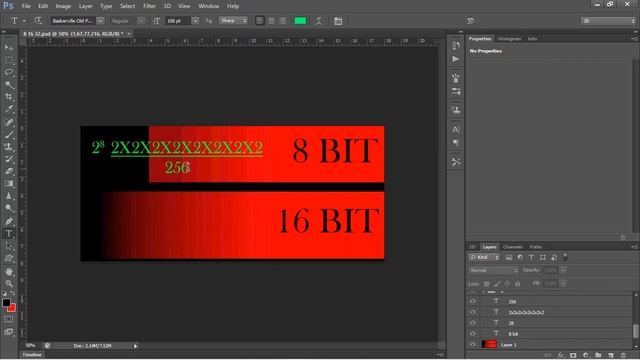Hide the 2x2x2x2x2x2x2x2 text layer
Screen dimensions: 640x360
pos(473,312)
